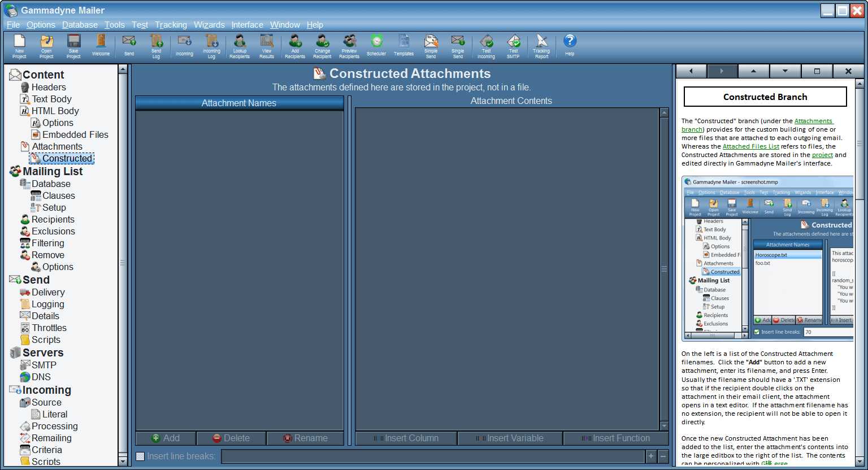Open the Scheduler toolbar icon
The height and width of the screenshot is (470, 868).
tap(376, 46)
